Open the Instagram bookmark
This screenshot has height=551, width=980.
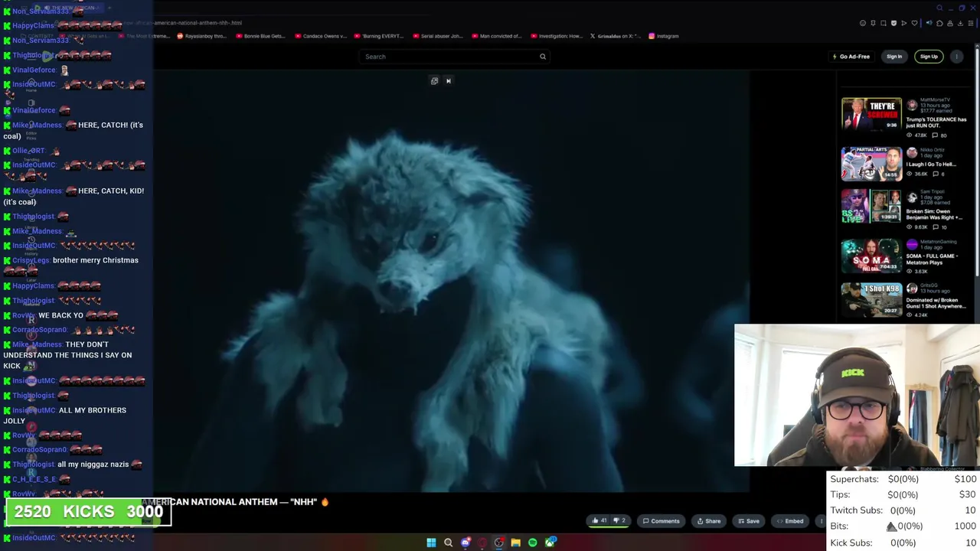[663, 36]
